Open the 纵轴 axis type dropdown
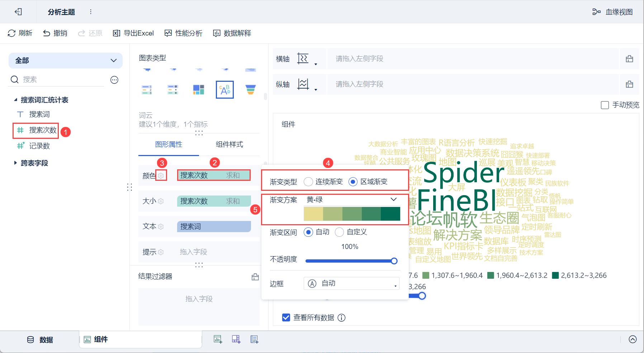 (x=307, y=84)
